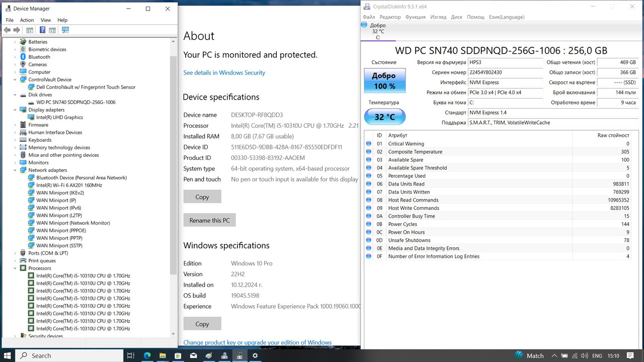Expand the Bluetooth node
This screenshot has height=362, width=644.
pos(15,57)
